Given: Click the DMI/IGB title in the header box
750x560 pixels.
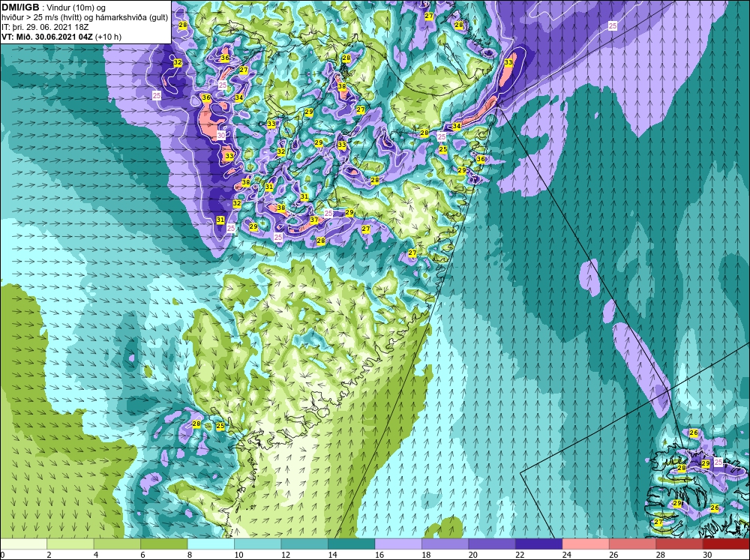Looking at the screenshot, I should pos(20,7).
